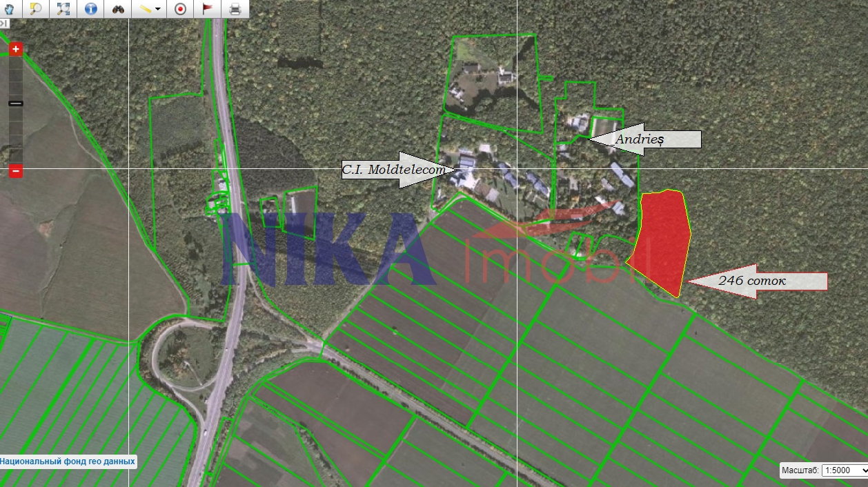The image size is (868, 487).
Task: Zoom out with red minus button
Action: [x=16, y=171]
